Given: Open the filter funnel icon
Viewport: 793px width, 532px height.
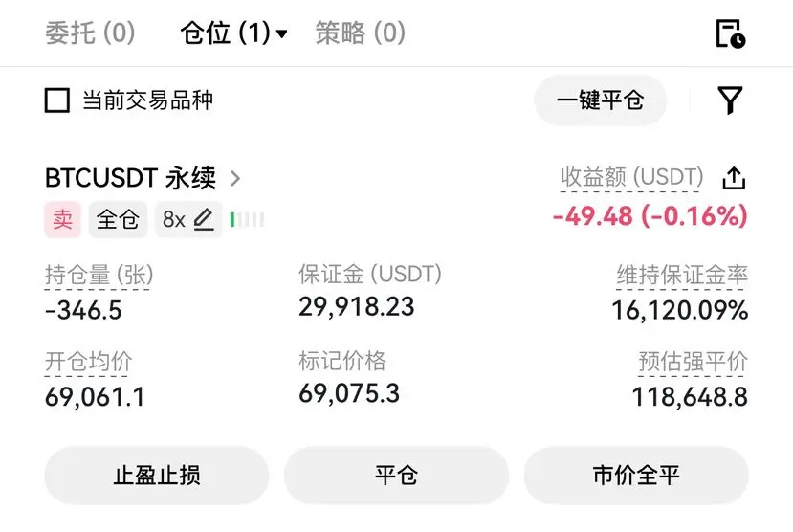Looking at the screenshot, I should coord(730,100).
